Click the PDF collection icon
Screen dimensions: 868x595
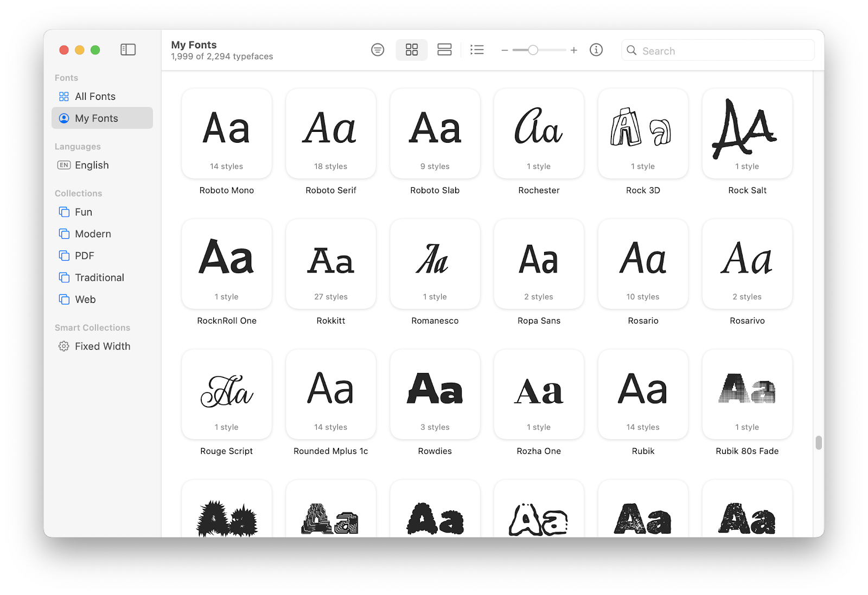click(x=64, y=256)
